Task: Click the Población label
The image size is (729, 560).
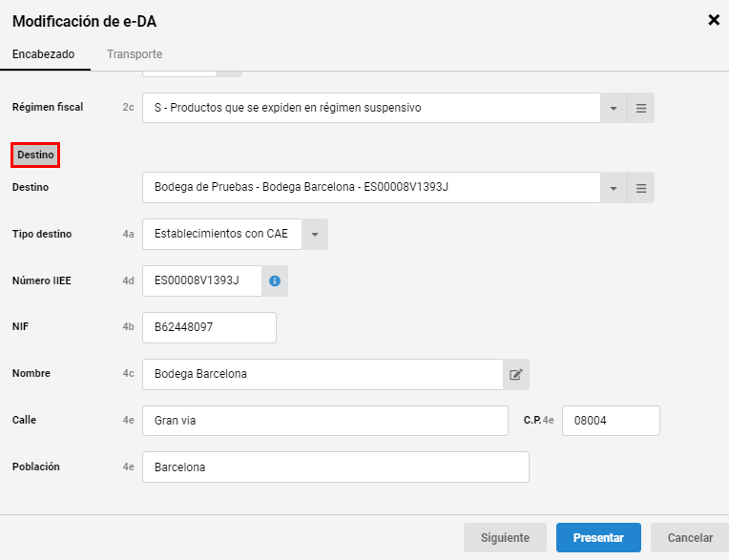Action: [36, 467]
